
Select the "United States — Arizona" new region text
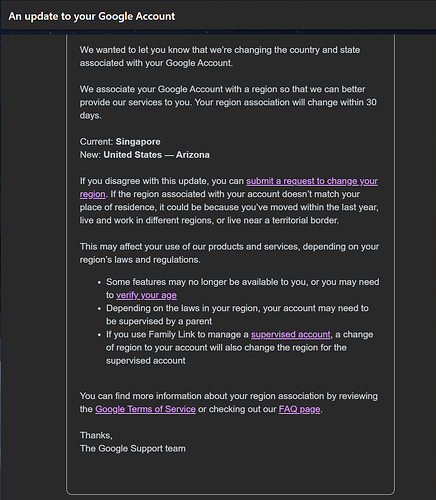157,155
